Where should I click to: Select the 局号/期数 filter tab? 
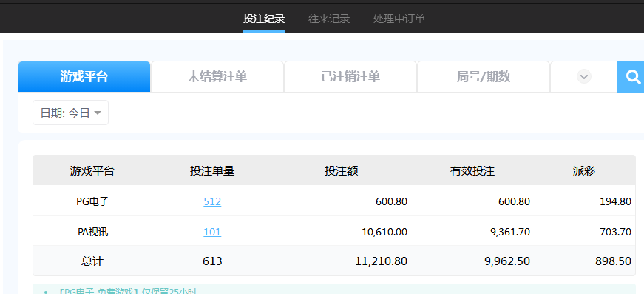click(484, 77)
